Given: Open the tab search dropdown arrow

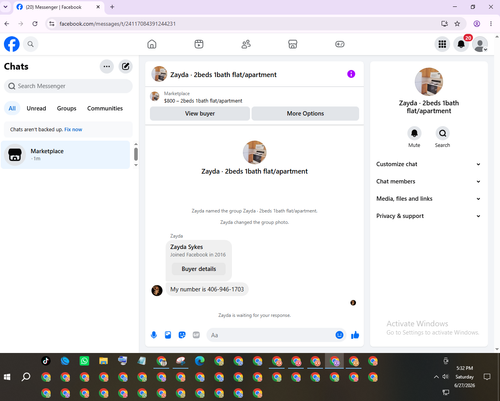Looking at the screenshot, I should coord(5,7).
